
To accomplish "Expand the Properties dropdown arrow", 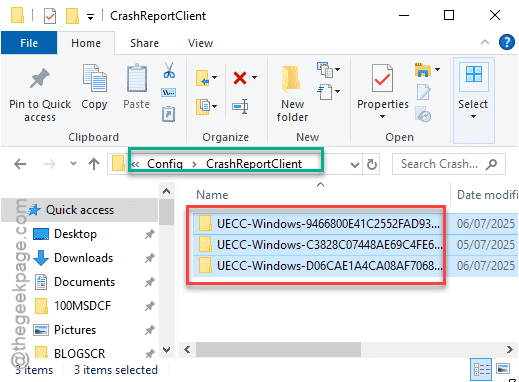I will tap(383, 117).
